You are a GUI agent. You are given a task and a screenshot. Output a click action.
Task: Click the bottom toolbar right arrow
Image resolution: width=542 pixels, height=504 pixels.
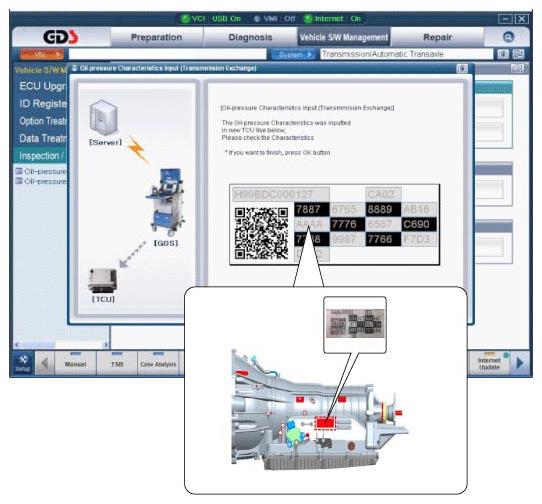(x=520, y=363)
